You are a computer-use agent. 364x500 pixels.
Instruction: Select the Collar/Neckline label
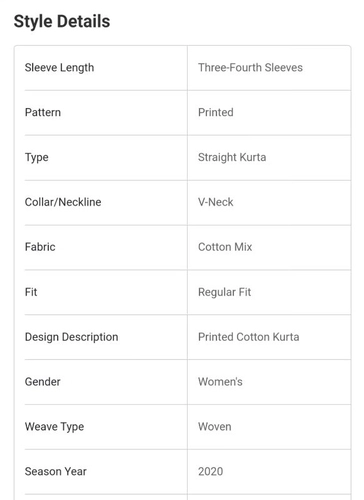coord(63,202)
